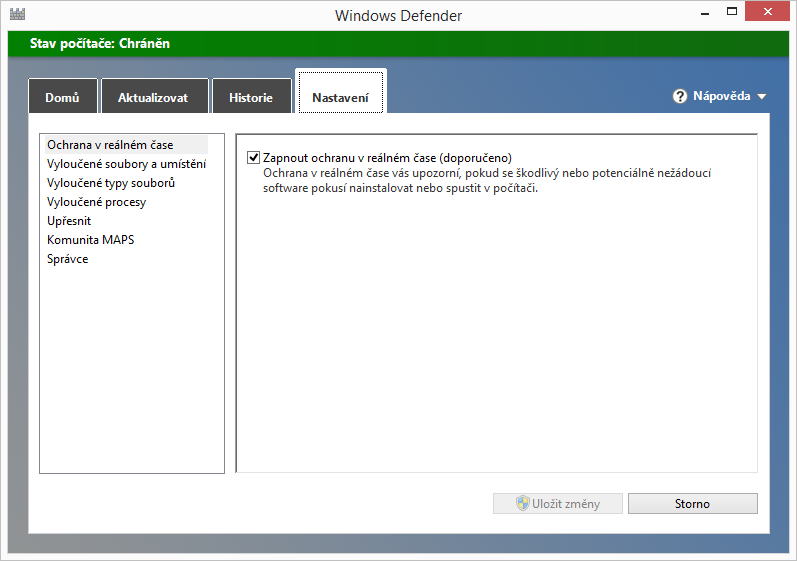Click the Storno button
Image resolution: width=797 pixels, height=561 pixels.
tap(693, 503)
